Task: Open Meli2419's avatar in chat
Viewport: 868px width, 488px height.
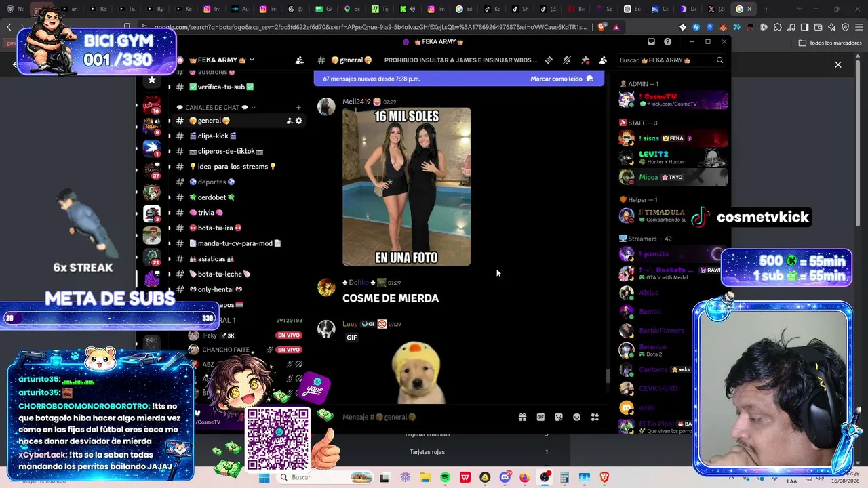Action: tap(326, 106)
